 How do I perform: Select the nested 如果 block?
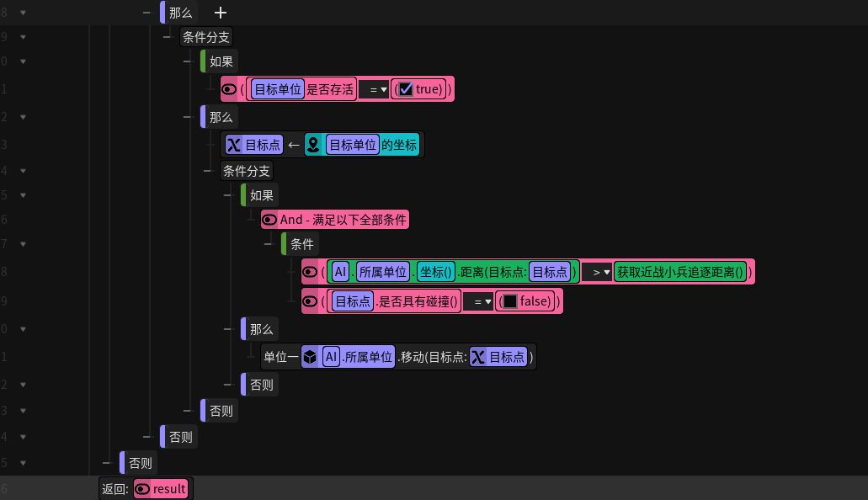click(x=261, y=195)
